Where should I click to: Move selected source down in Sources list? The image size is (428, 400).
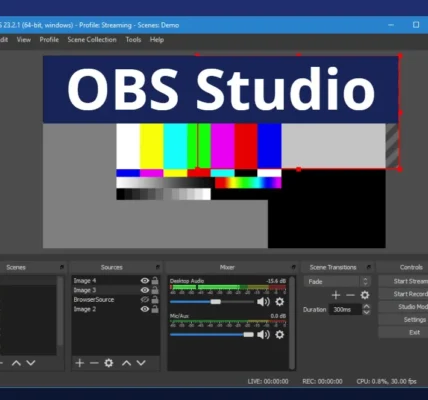141,363
